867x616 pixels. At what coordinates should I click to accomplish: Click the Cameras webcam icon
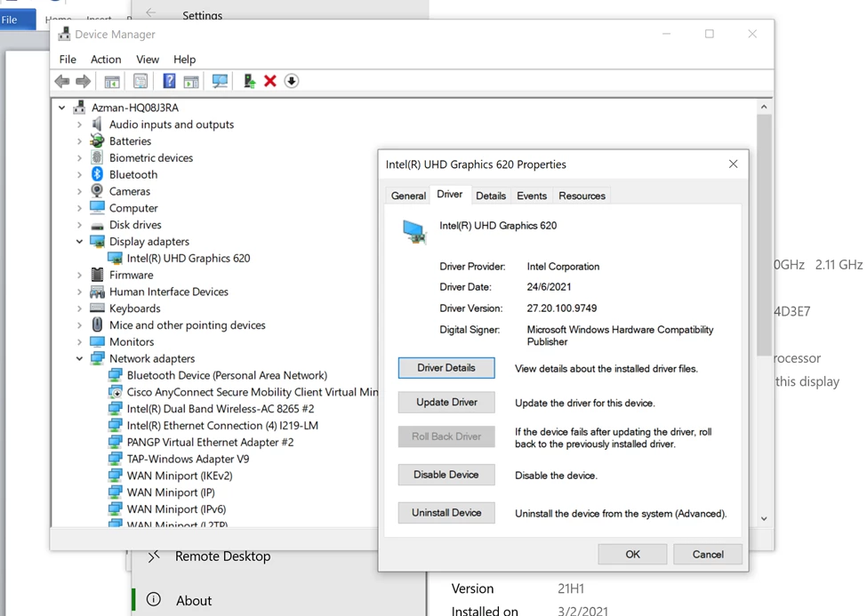tap(97, 191)
